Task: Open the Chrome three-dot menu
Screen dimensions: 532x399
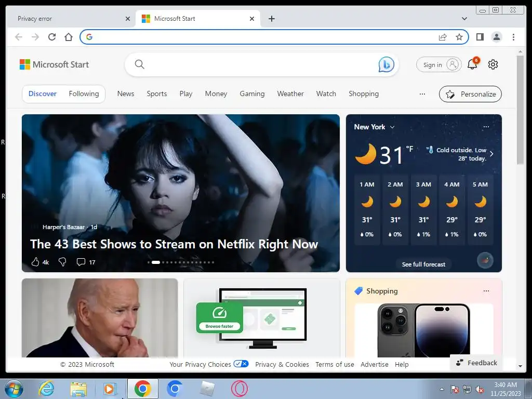Action: (x=513, y=37)
